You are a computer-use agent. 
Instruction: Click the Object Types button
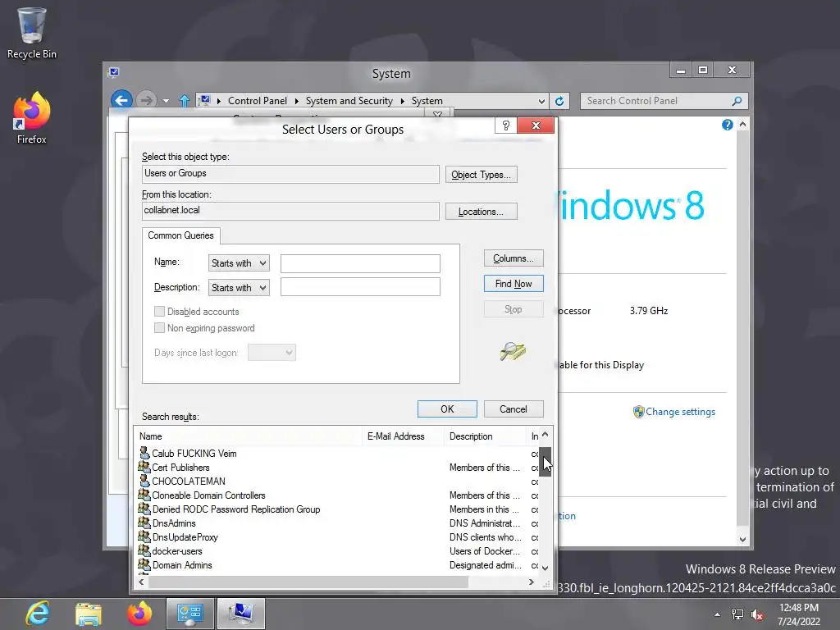[481, 175]
